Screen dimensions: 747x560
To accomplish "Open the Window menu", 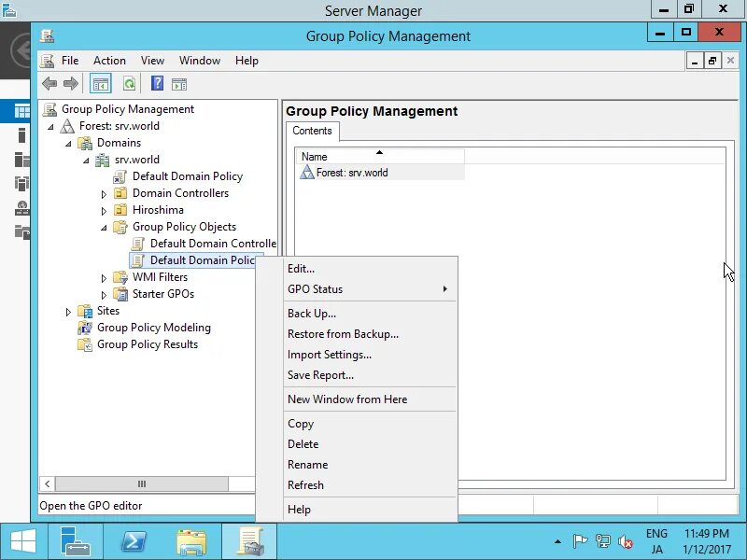I will (x=200, y=61).
